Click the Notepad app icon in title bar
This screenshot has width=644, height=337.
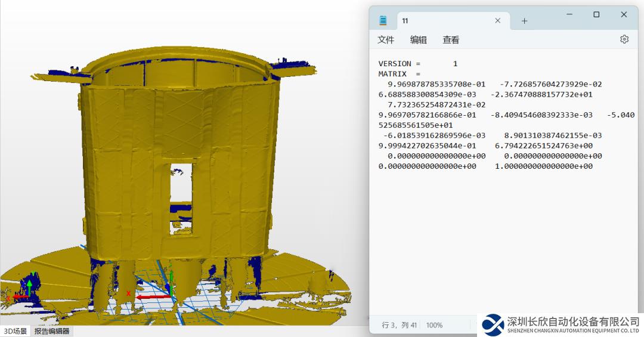[x=383, y=21]
